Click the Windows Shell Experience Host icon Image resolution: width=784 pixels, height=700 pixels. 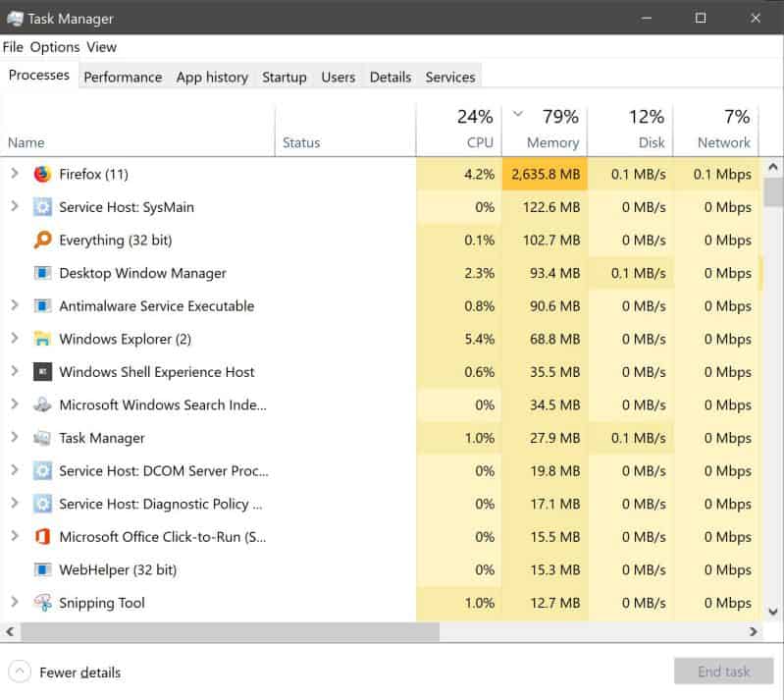click(42, 372)
